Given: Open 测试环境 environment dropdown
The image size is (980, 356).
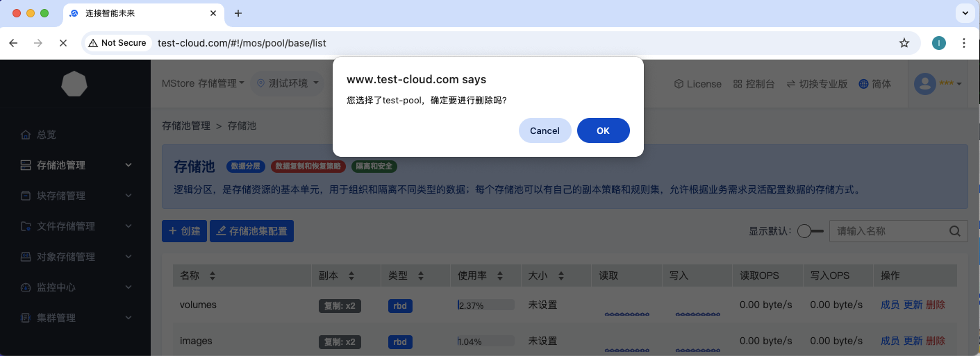Looking at the screenshot, I should tap(288, 83).
